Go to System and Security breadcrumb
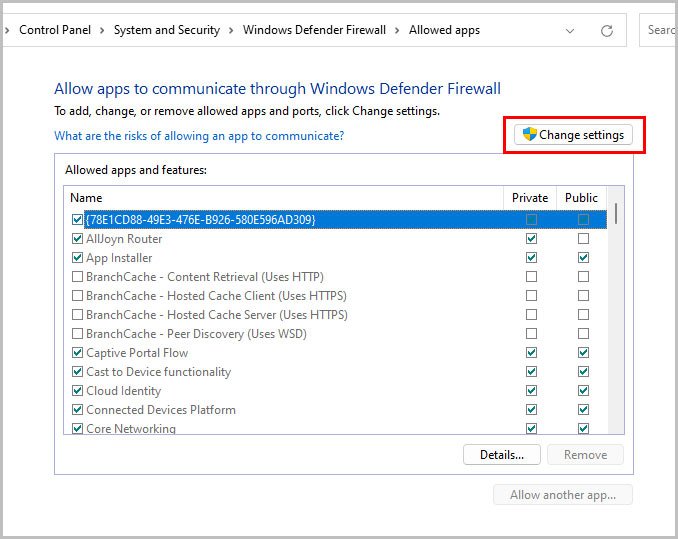 tap(167, 30)
